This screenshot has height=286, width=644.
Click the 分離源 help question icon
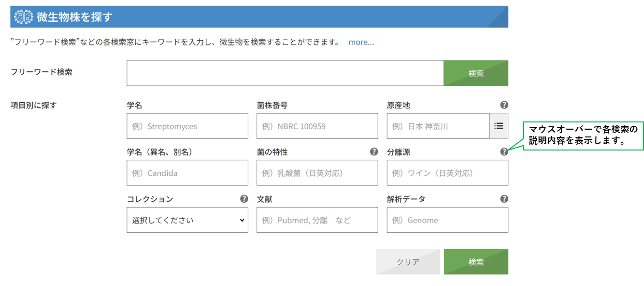504,152
